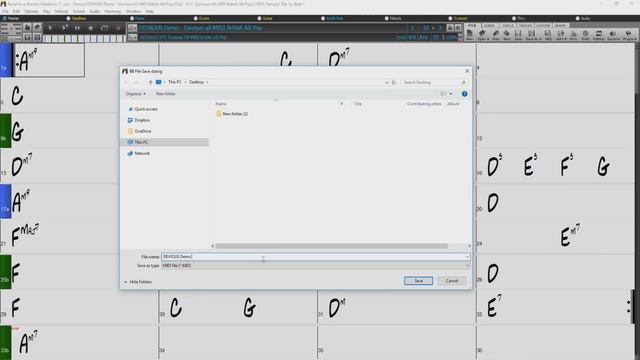
Task: Click the Play from bar button
Action: click(x=64, y=28)
